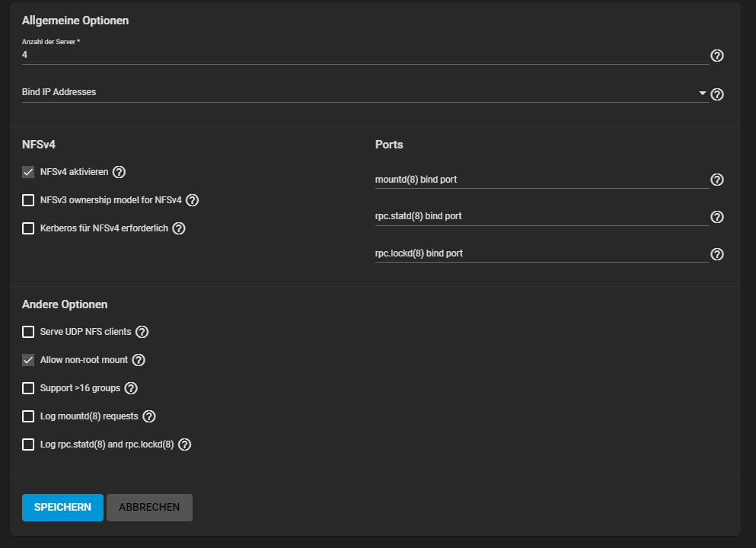
Task: Click help icon for Anzahl der Server
Action: 716,56
